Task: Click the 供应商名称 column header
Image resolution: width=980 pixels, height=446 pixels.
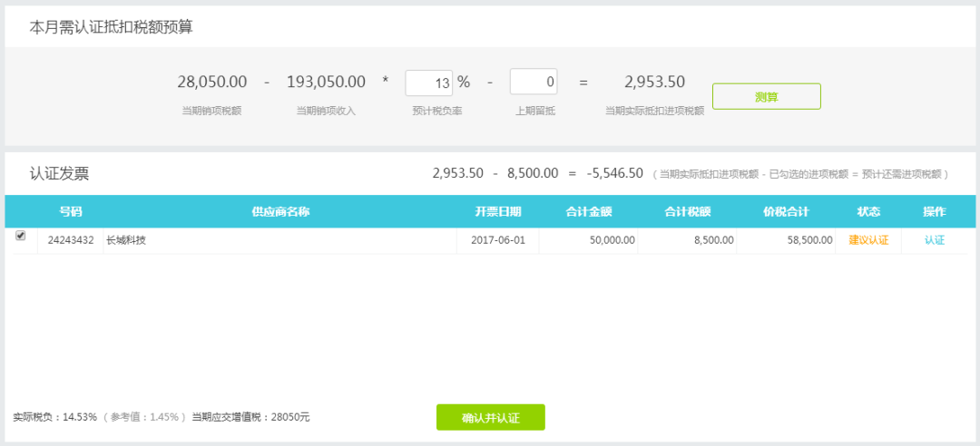Action: [280, 212]
